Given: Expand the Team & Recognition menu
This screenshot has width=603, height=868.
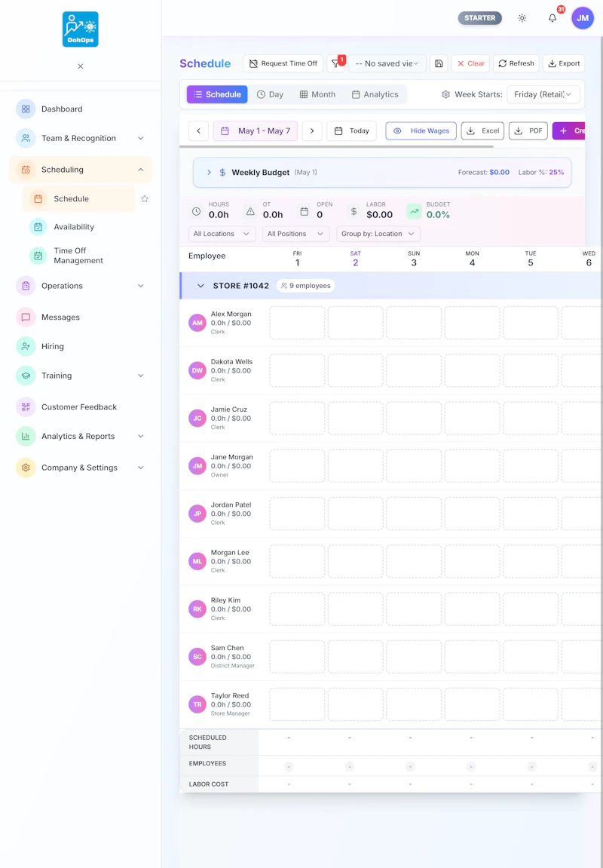Looking at the screenshot, I should 140,139.
